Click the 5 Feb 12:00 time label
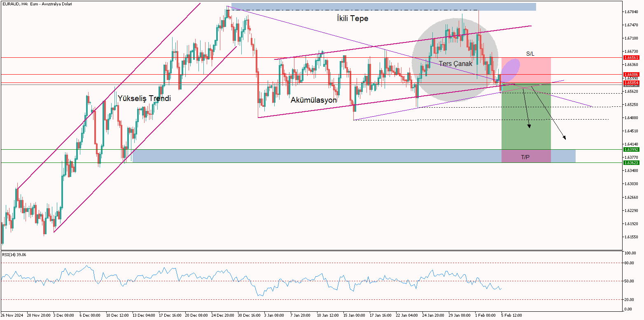Image resolution: width=644 pixels, height=320 pixels. point(511,315)
